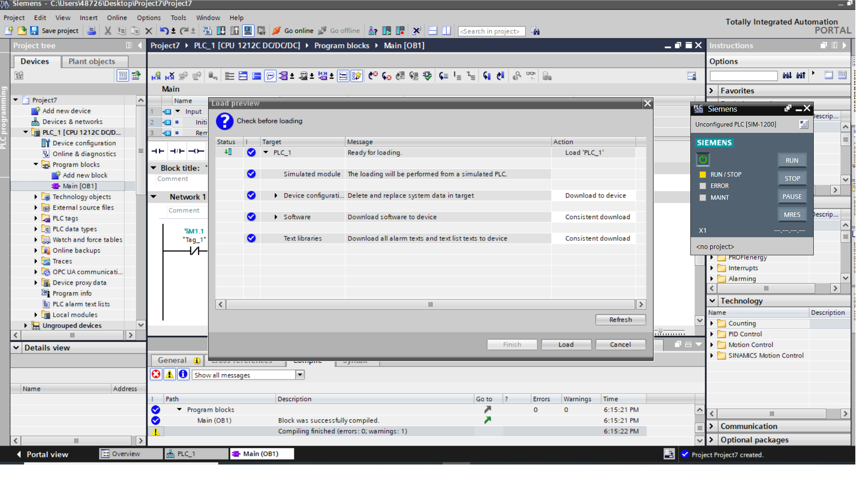The width and height of the screenshot is (868, 488).
Task: Click the Start CPU icon
Action: (387, 31)
